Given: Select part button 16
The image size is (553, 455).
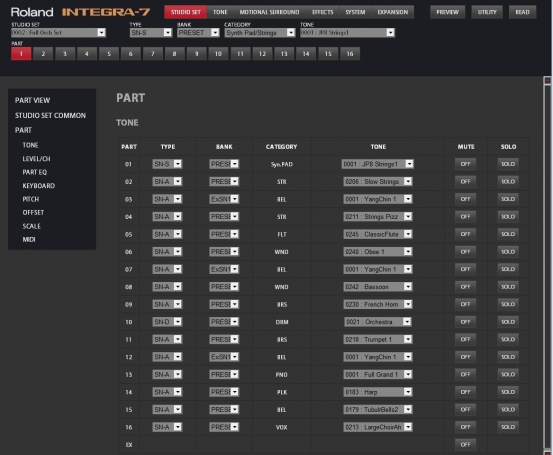Looking at the screenshot, I should tap(350, 54).
